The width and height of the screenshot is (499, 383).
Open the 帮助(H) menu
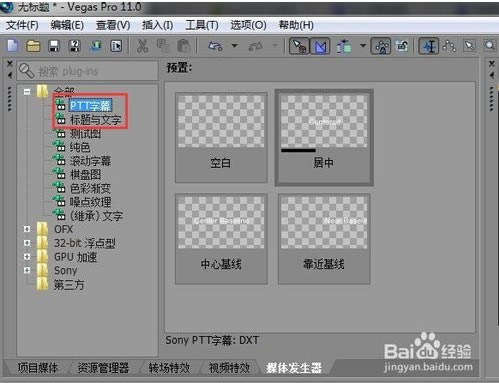click(x=296, y=25)
